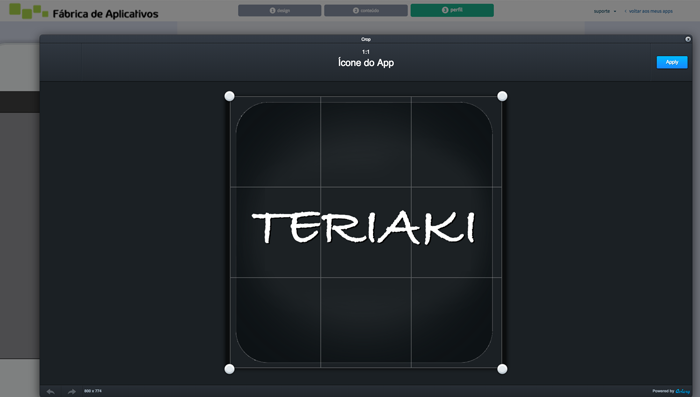700x397 pixels.
Task: Click the top-left crop handle
Action: [x=229, y=96]
